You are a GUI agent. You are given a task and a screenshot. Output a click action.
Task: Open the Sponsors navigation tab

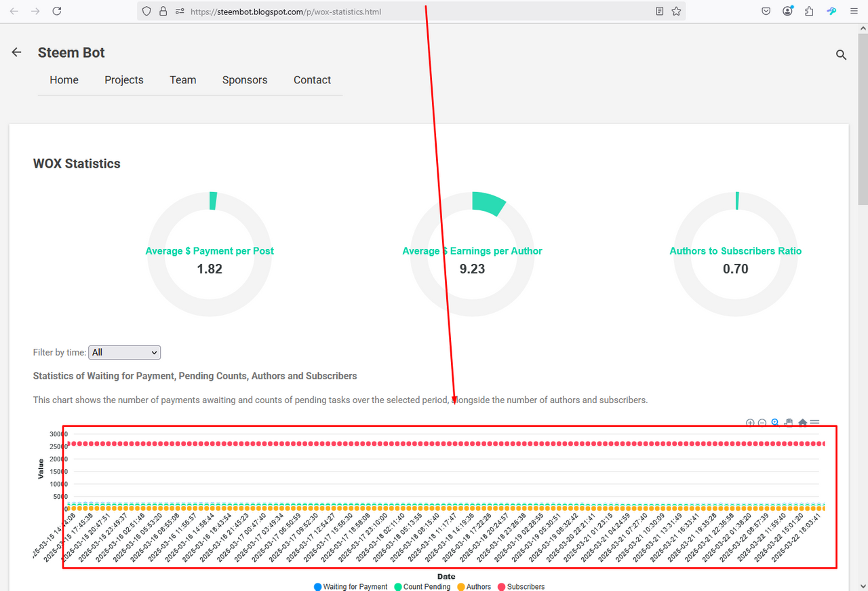245,80
